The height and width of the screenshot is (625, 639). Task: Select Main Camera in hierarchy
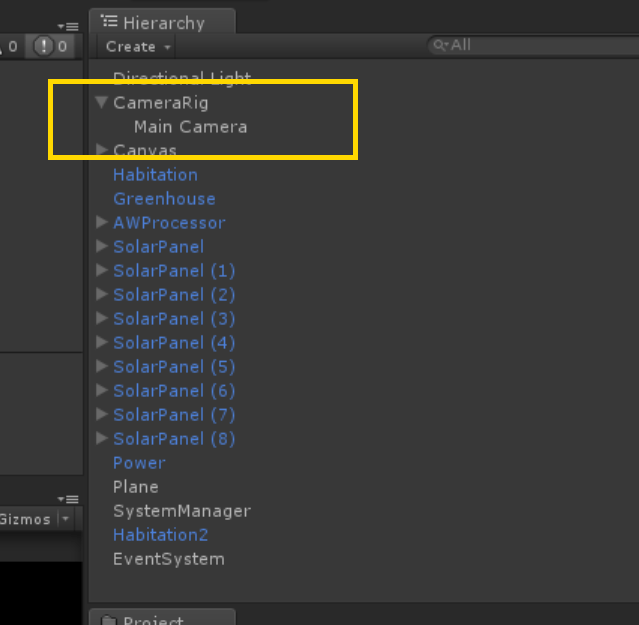[x=190, y=126]
